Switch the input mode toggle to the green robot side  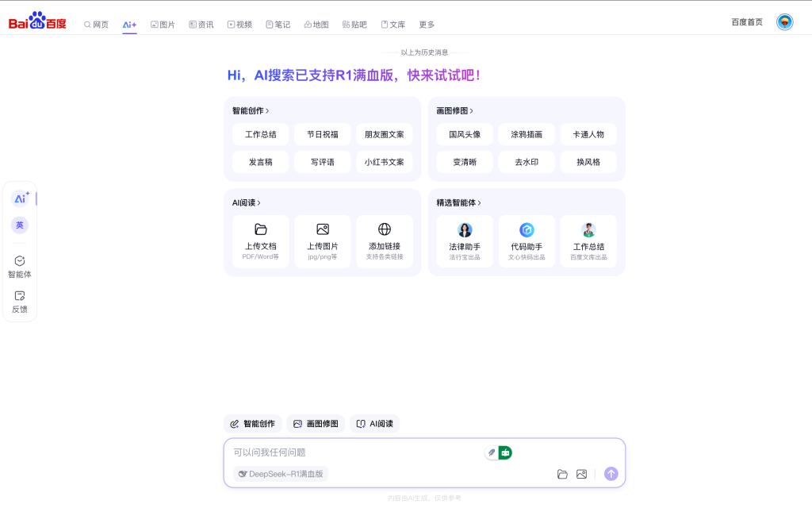point(505,452)
